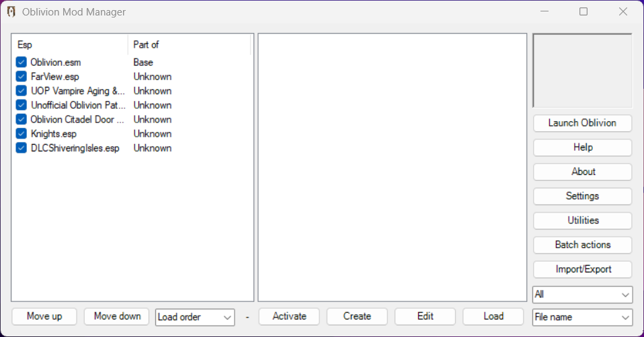Image resolution: width=644 pixels, height=337 pixels.
Task: Uncheck the FarView.esp checkbox
Action: (x=22, y=77)
